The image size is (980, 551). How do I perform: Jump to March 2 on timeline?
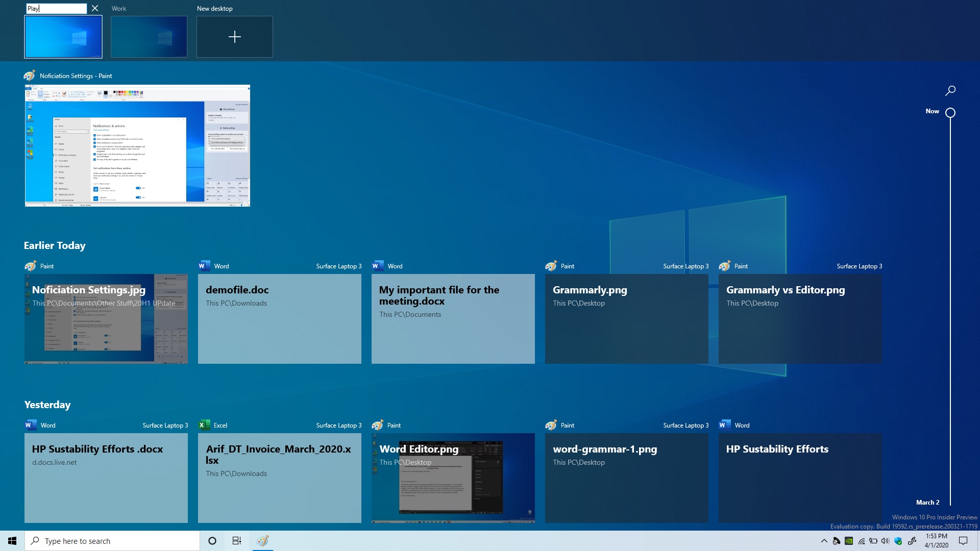coord(927,503)
